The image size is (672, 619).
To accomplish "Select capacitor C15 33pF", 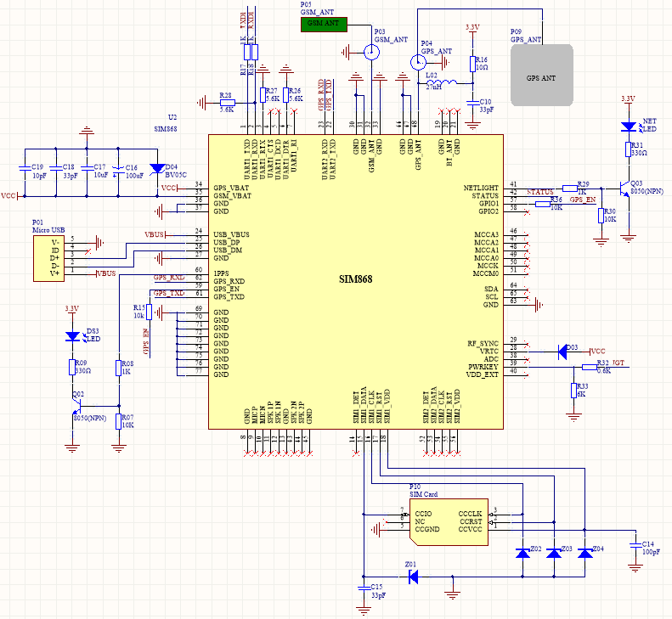I will point(364,588).
